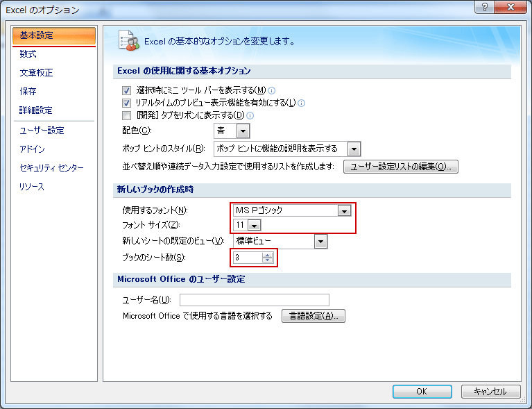The width and height of the screenshot is (532, 409).
Task: Toggle リアルタイムのプレビュー表示機能 checkbox
Action: tap(126, 103)
